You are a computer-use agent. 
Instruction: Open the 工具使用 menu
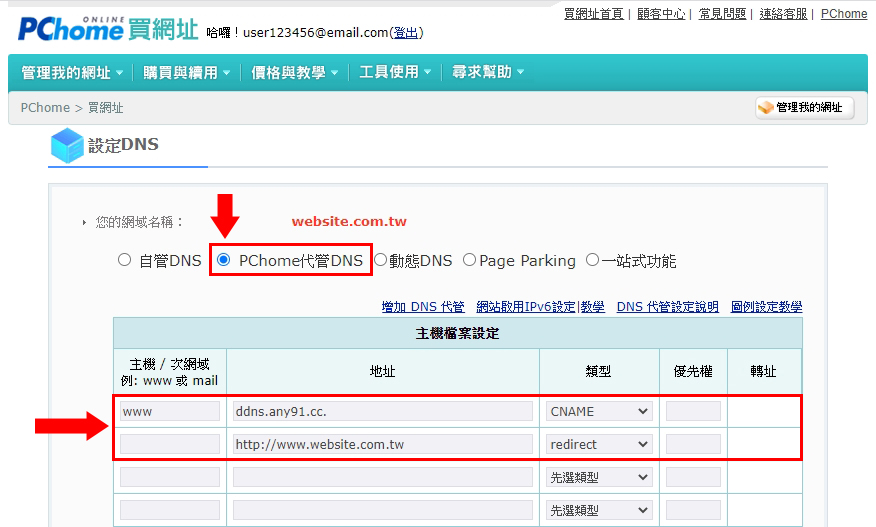[x=395, y=72]
